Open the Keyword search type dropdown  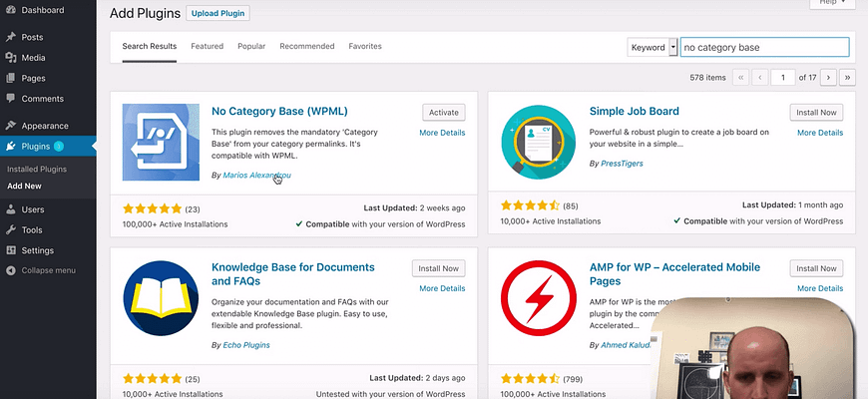tap(652, 47)
